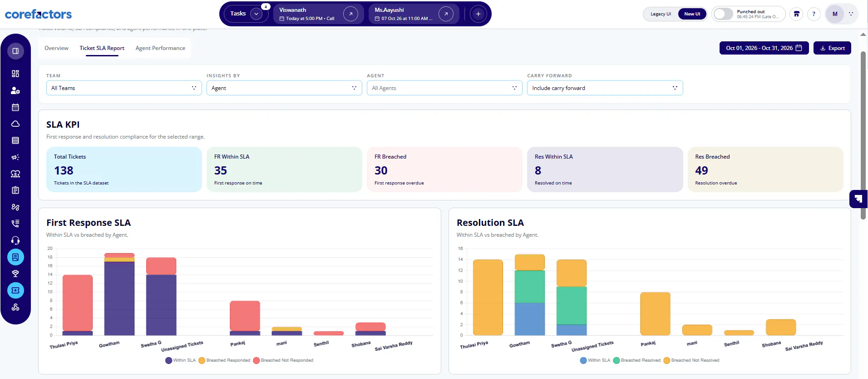The height and width of the screenshot is (379, 868).
Task: Open Ms.Aayushi task arrow icon
Action: click(446, 14)
